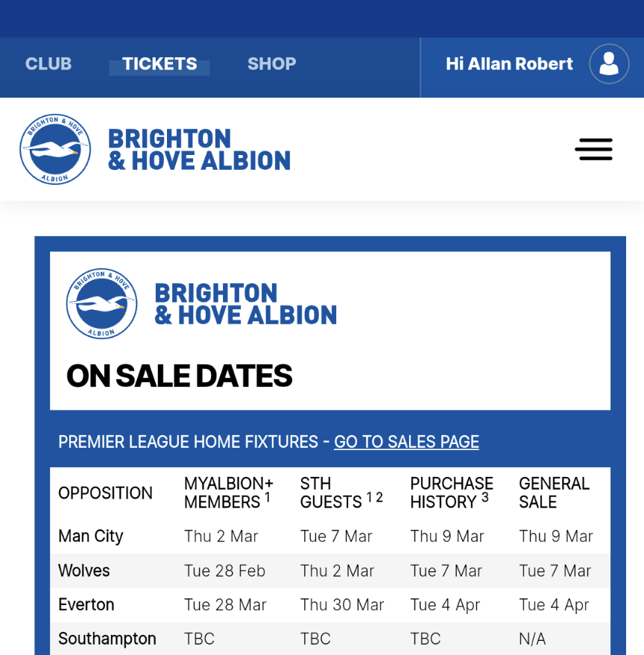Select the Wolves opposition row
Image resolution: width=644 pixels, height=655 pixels.
84,571
